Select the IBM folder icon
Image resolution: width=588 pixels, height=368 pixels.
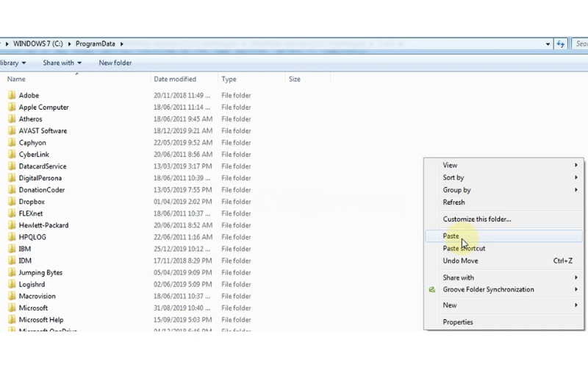12,249
